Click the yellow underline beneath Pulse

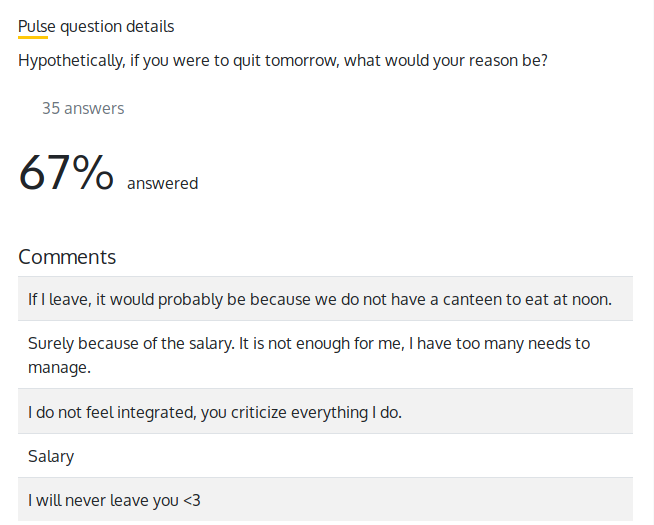[33, 38]
